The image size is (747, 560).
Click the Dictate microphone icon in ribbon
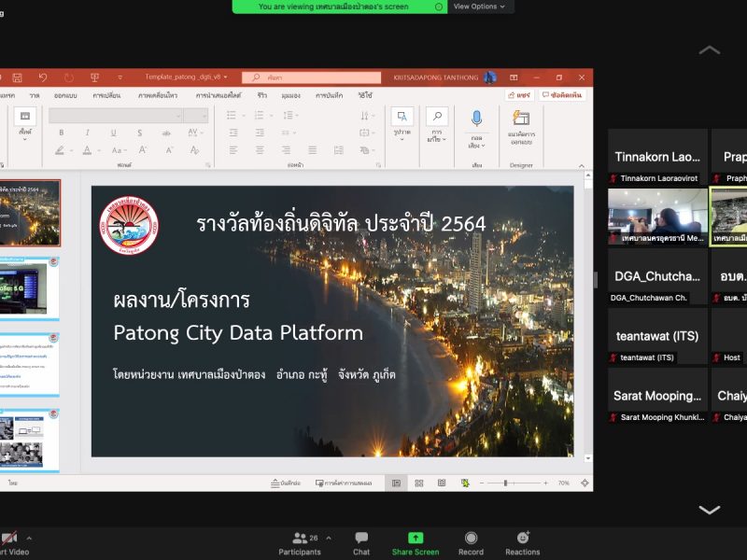pyautogui.click(x=476, y=119)
